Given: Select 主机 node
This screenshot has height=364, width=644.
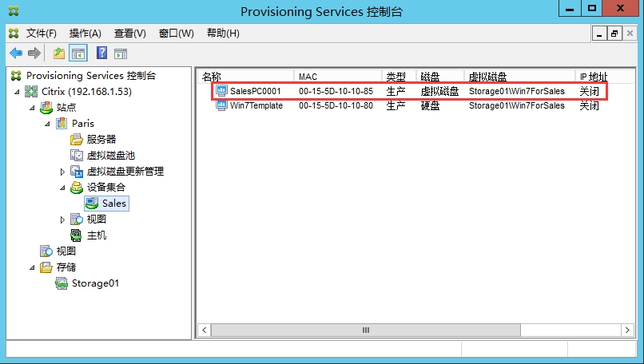Looking at the screenshot, I should 97,235.
